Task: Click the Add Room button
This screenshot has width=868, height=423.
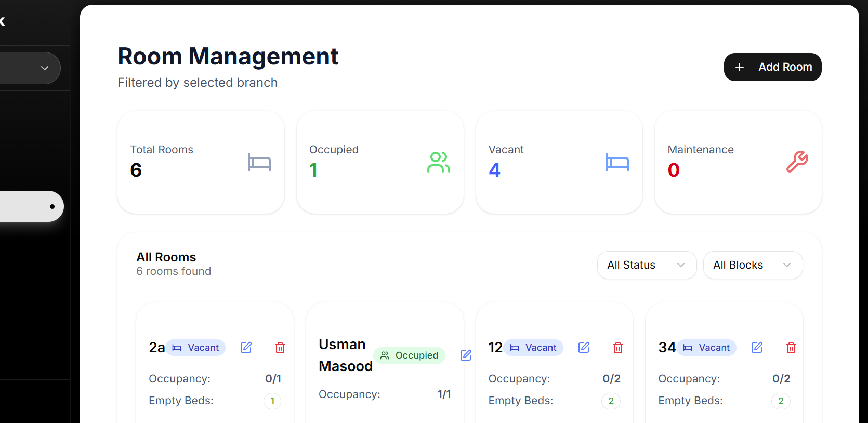Action: (x=772, y=67)
